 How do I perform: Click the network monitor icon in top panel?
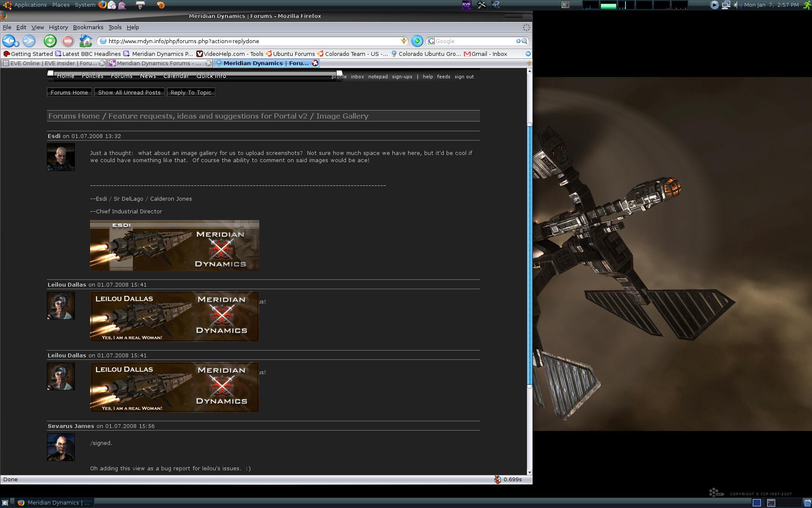726,5
